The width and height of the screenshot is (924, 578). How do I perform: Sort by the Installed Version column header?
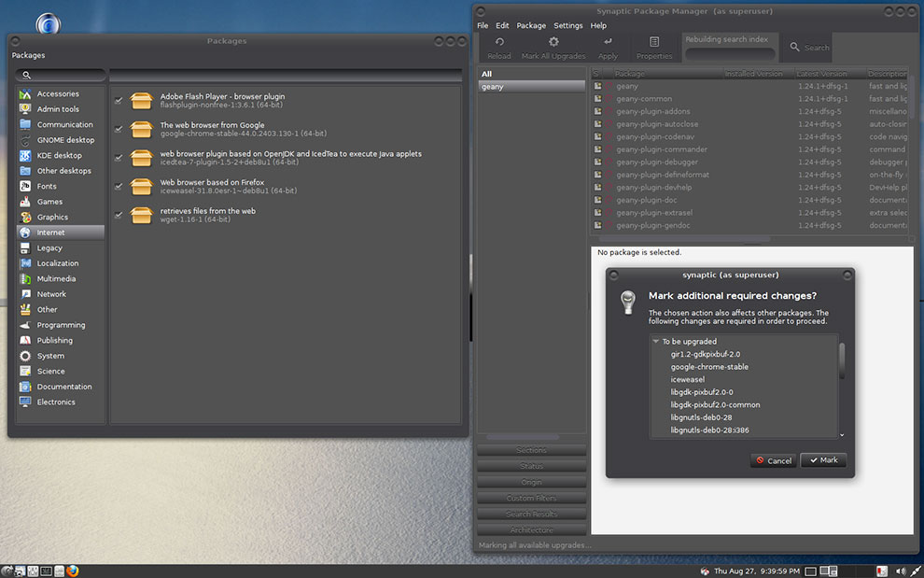pyautogui.click(x=759, y=74)
